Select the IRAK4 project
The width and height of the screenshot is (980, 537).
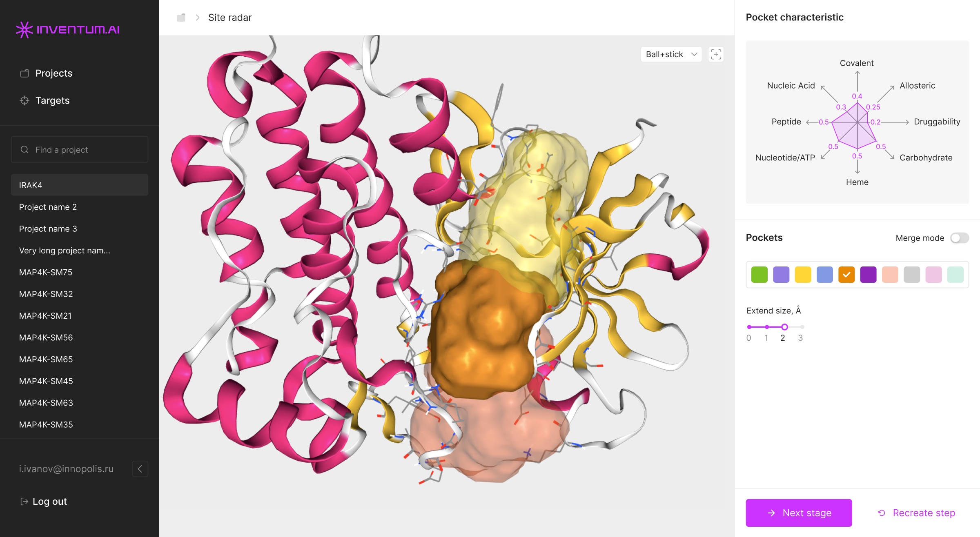(80, 185)
